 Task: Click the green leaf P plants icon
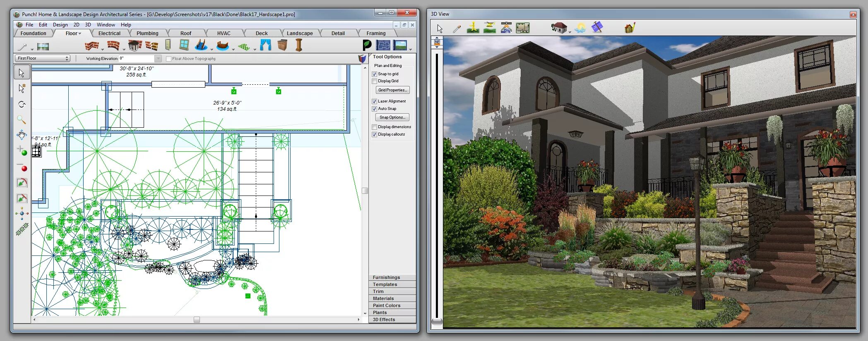(x=367, y=45)
